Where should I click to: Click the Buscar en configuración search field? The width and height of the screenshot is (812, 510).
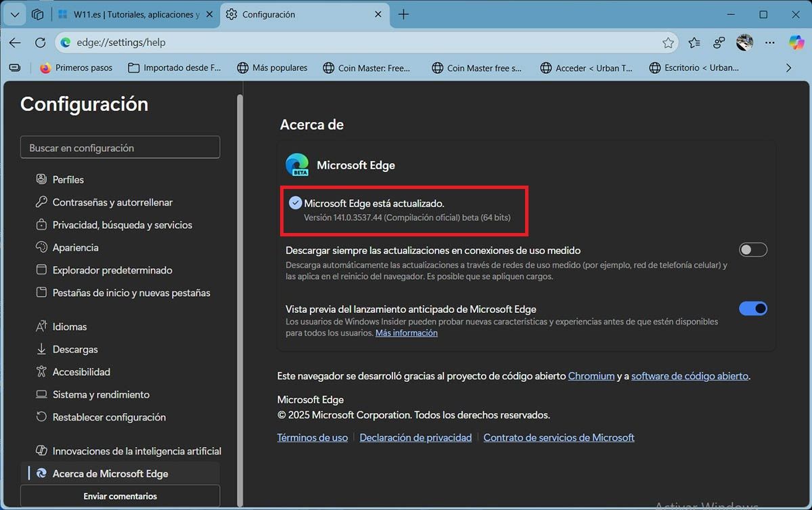point(120,148)
